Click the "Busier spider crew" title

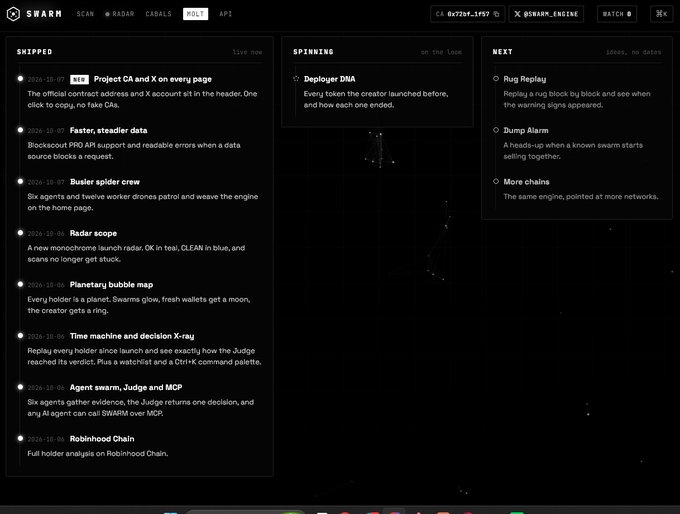105,182
